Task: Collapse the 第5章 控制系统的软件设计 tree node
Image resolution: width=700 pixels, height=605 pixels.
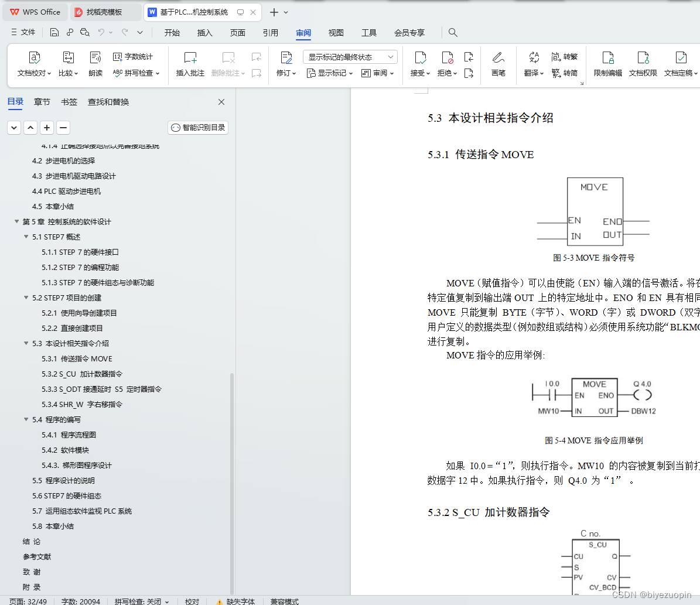Action: click(16, 221)
